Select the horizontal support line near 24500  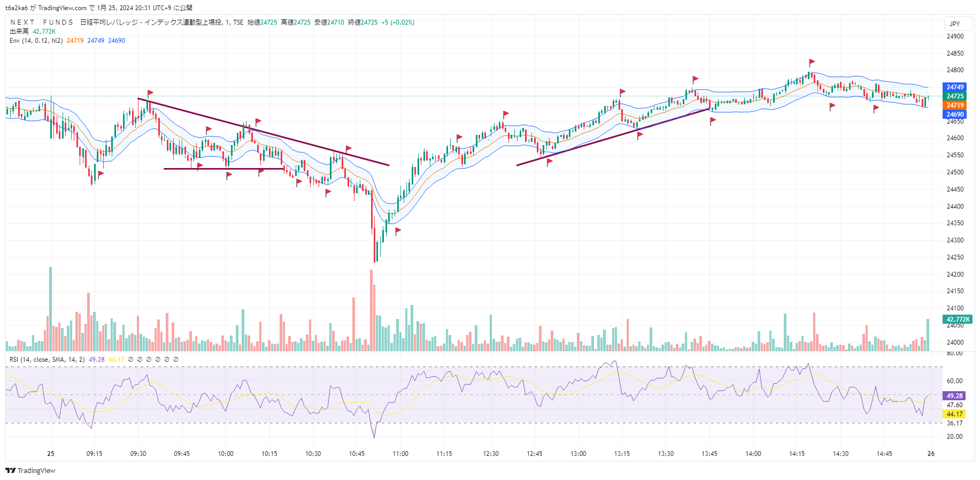click(223, 169)
